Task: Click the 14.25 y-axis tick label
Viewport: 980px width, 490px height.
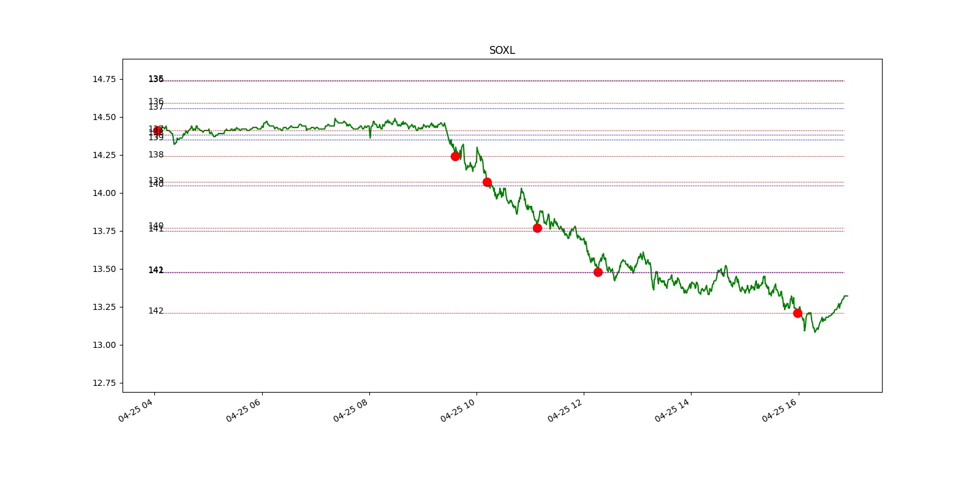Action: 104,155
